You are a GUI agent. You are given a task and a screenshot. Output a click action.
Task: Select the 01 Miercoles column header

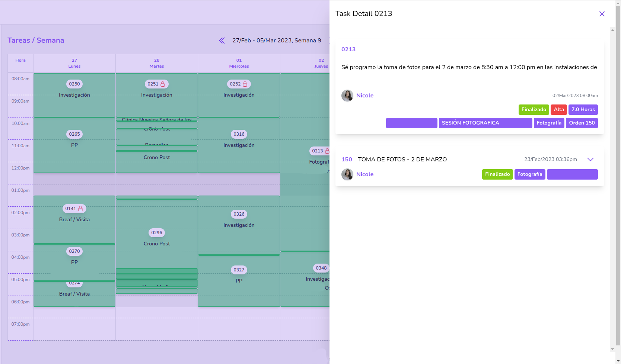[x=239, y=63]
